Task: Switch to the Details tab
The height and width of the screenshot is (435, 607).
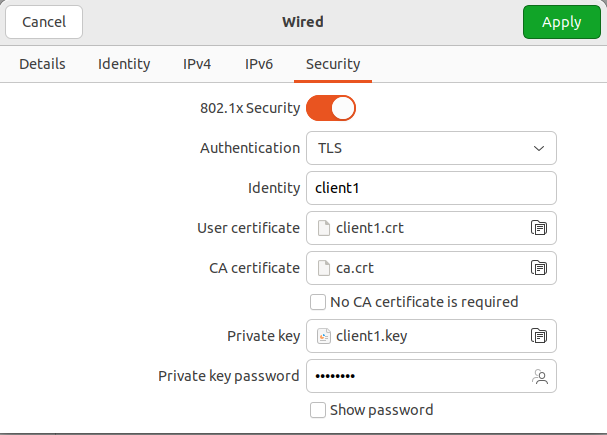Action: click(42, 64)
